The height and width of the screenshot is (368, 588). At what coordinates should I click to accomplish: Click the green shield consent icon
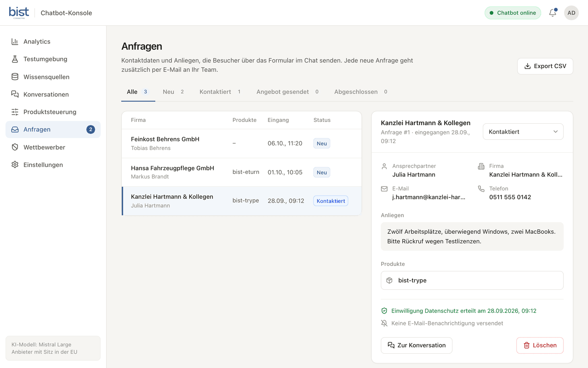(x=384, y=310)
